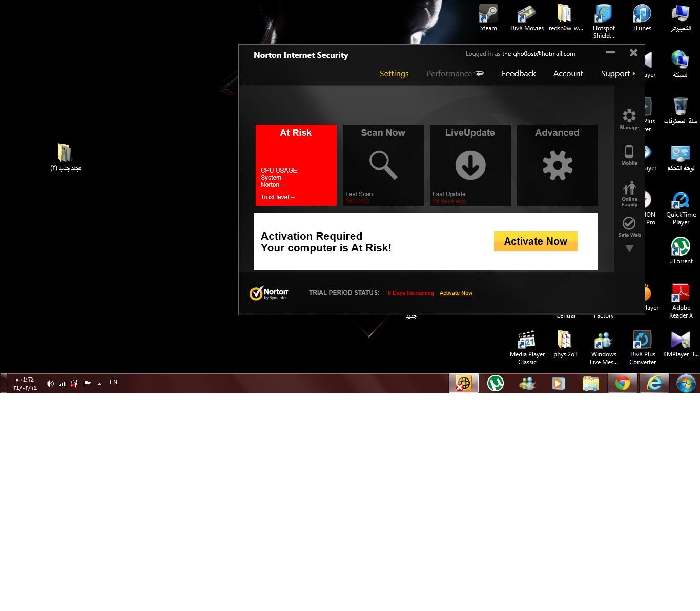
Task: Click the Activate Now link in footer
Action: 456,293
